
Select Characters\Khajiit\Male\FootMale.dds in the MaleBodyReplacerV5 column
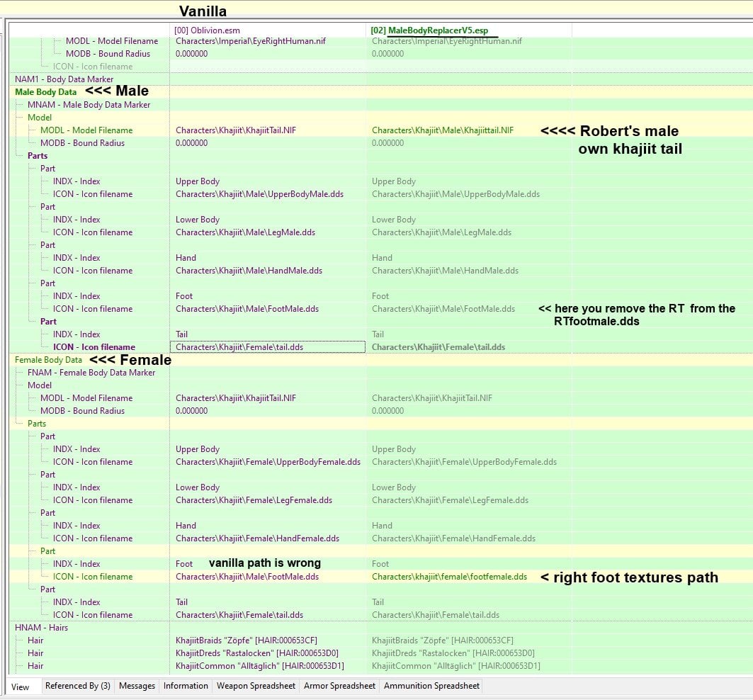pyautogui.click(x=443, y=309)
